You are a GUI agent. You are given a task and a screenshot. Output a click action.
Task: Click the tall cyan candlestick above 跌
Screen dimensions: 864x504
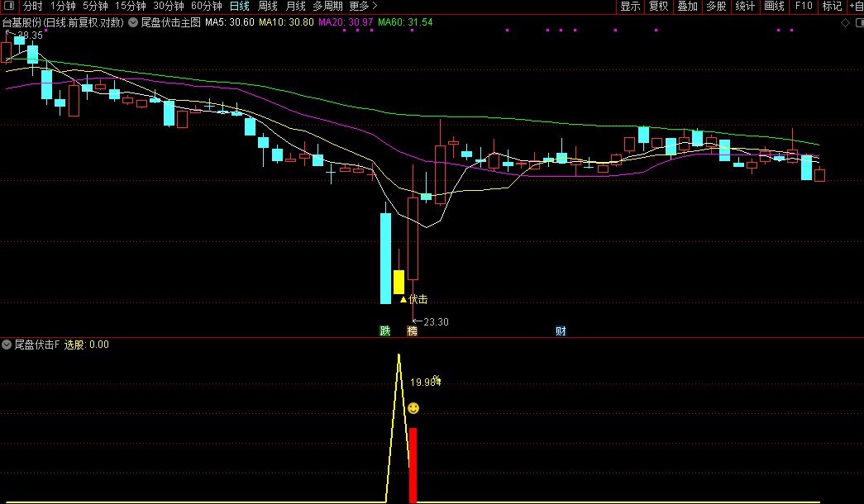386,259
